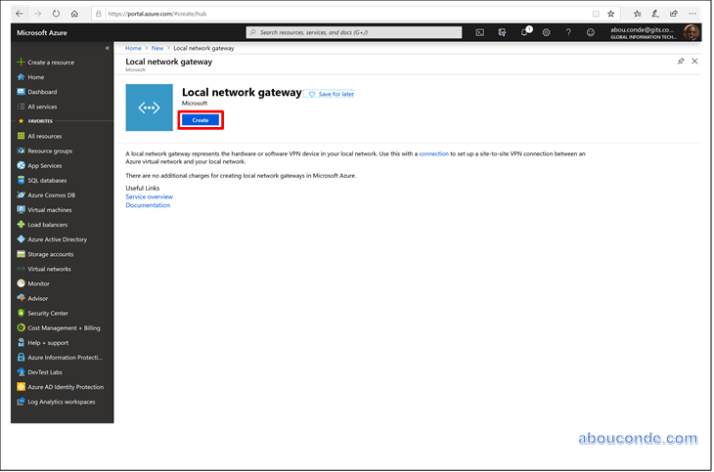Open portal settings gear icon
This screenshot has width=714, height=472.
[x=546, y=33]
